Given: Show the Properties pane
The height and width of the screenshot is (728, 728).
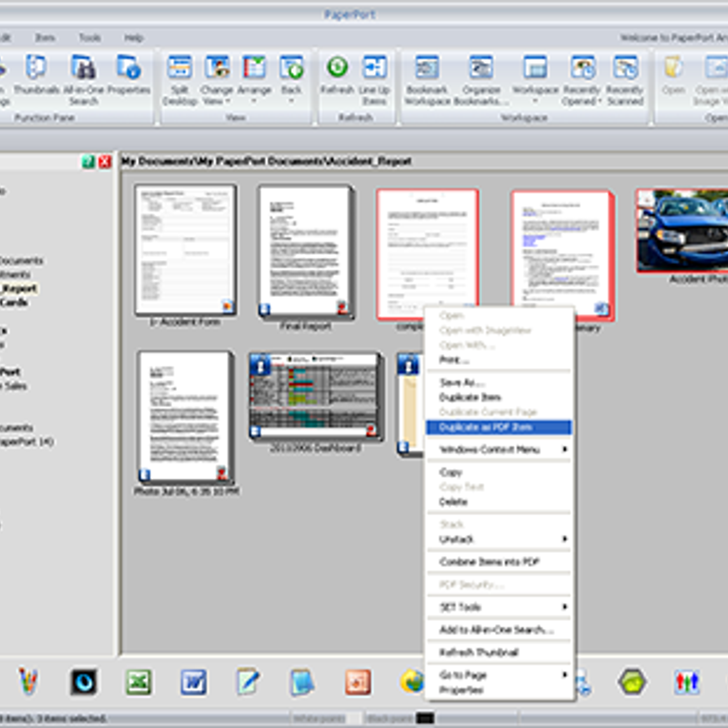Looking at the screenshot, I should pos(129,75).
